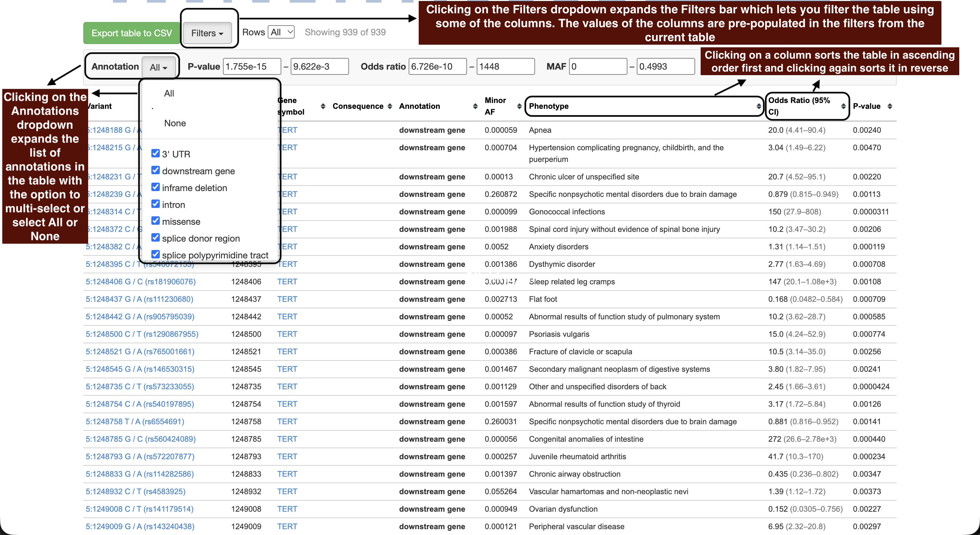Open variant 5:1248833 G / A link
The width and height of the screenshot is (980, 535).
coord(140,474)
